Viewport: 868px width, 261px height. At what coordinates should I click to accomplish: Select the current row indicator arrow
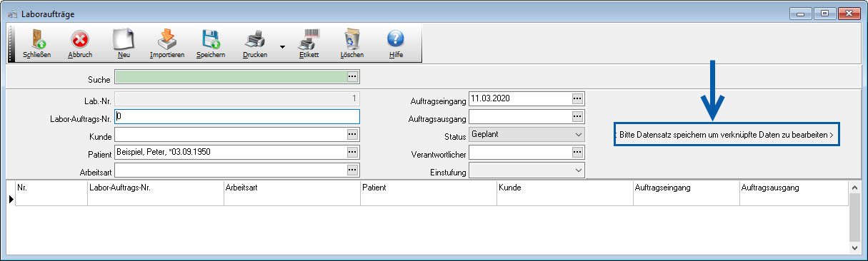11,200
